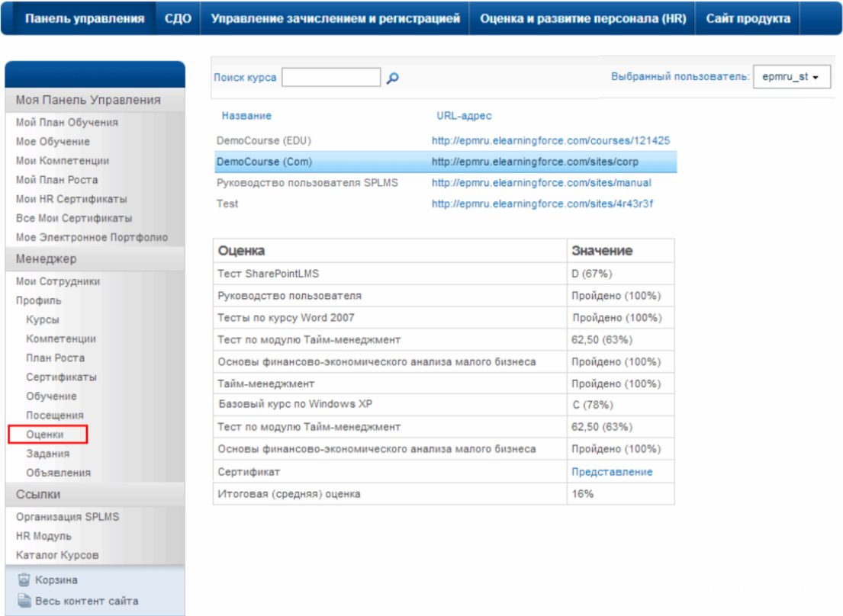Click Тесты по курсу Word 2007 row
Screen dimensions: 843x616
(x=443, y=318)
